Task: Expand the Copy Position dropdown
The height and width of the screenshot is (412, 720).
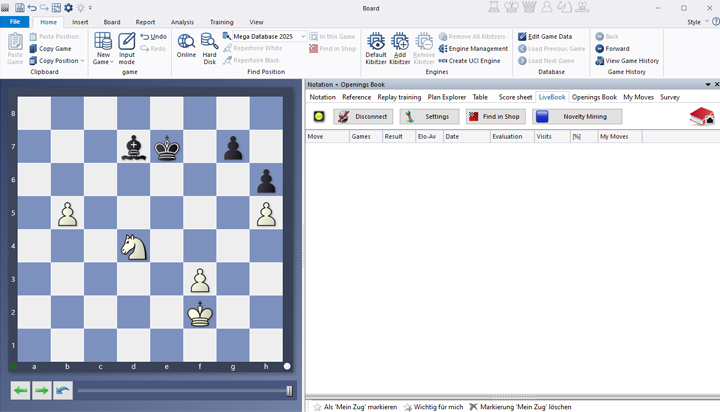Action: tap(84, 61)
